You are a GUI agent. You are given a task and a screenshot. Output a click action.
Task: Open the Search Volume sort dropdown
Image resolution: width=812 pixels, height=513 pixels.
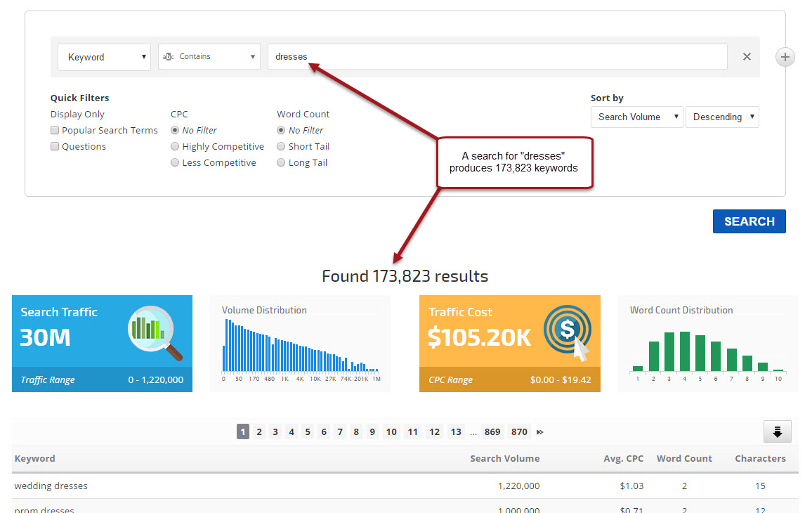tap(636, 117)
